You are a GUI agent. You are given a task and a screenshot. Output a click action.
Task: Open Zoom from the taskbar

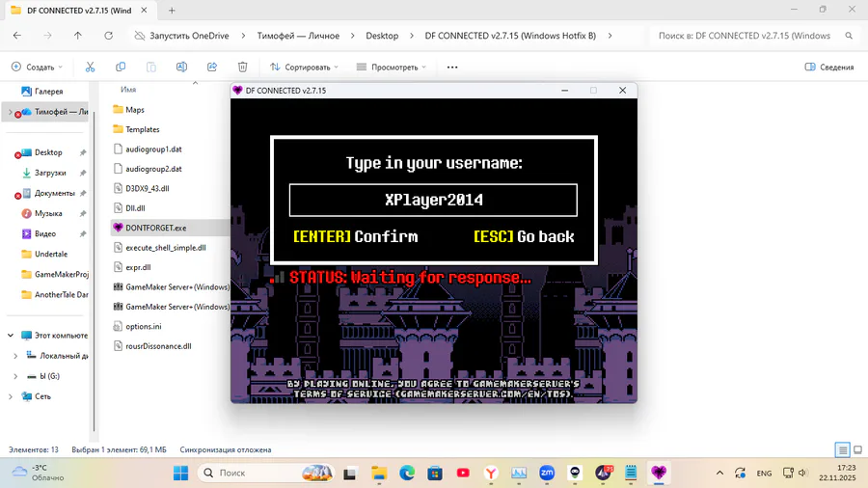pos(547,474)
